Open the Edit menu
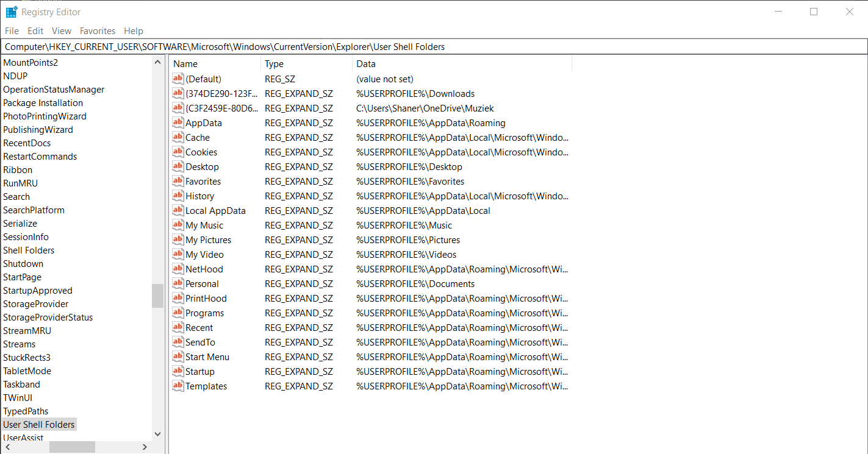Image resolution: width=868 pixels, height=454 pixels. pyautogui.click(x=35, y=31)
